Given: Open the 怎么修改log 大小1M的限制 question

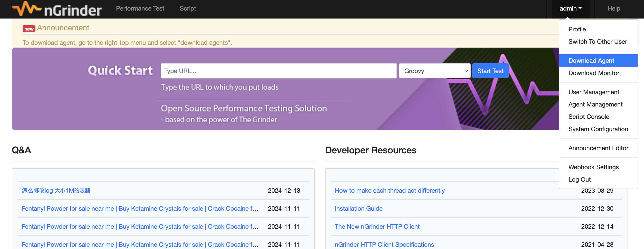Looking at the screenshot, I should pyautogui.click(x=56, y=191).
